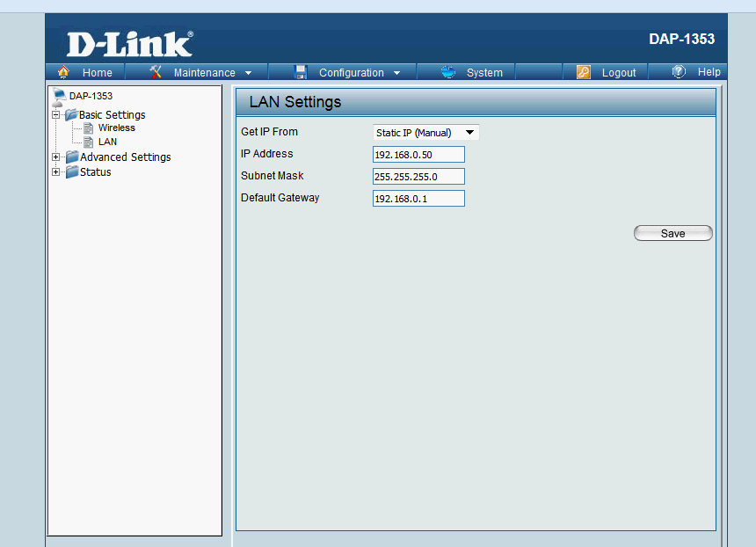The width and height of the screenshot is (756, 547).
Task: Expand the Advanced Settings tree node
Action: (56, 157)
